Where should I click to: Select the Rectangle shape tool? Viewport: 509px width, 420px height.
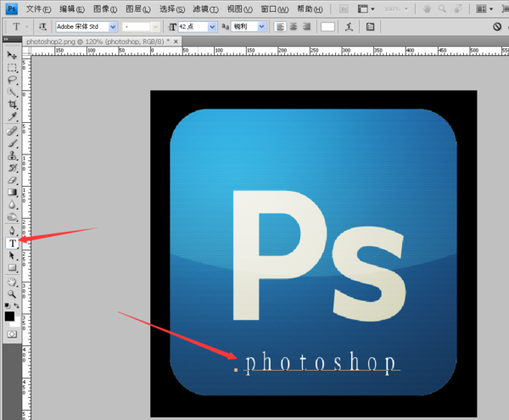[12, 268]
